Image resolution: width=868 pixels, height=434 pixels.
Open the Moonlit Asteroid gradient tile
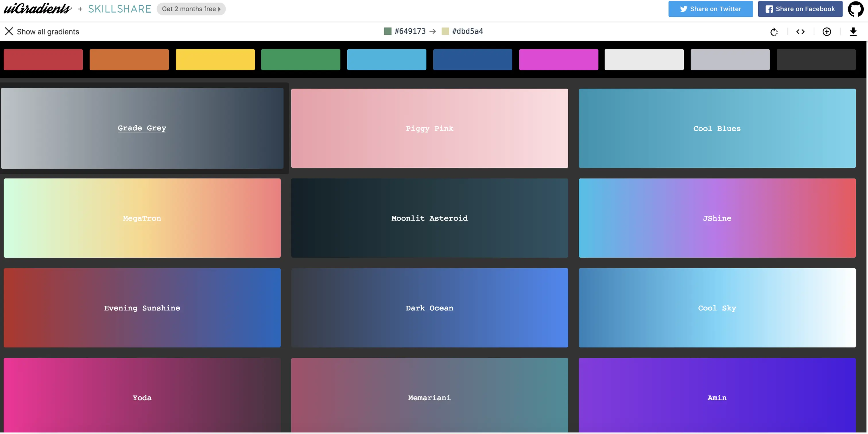pyautogui.click(x=429, y=218)
